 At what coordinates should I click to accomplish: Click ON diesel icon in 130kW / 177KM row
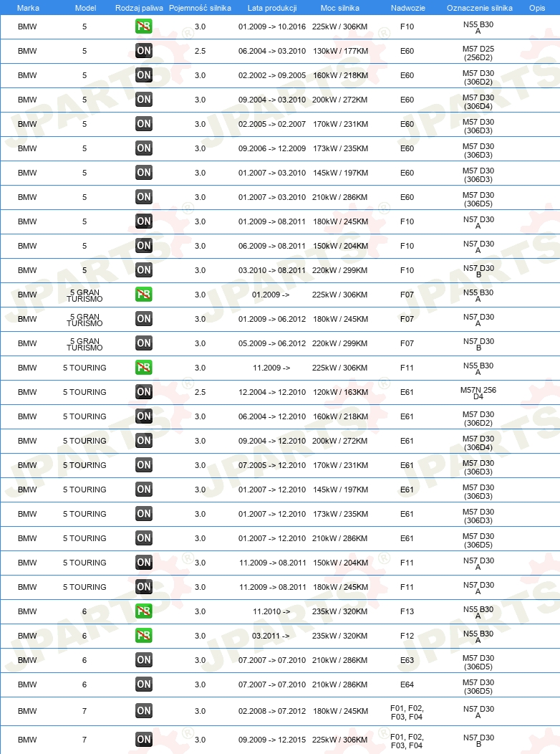point(144,51)
